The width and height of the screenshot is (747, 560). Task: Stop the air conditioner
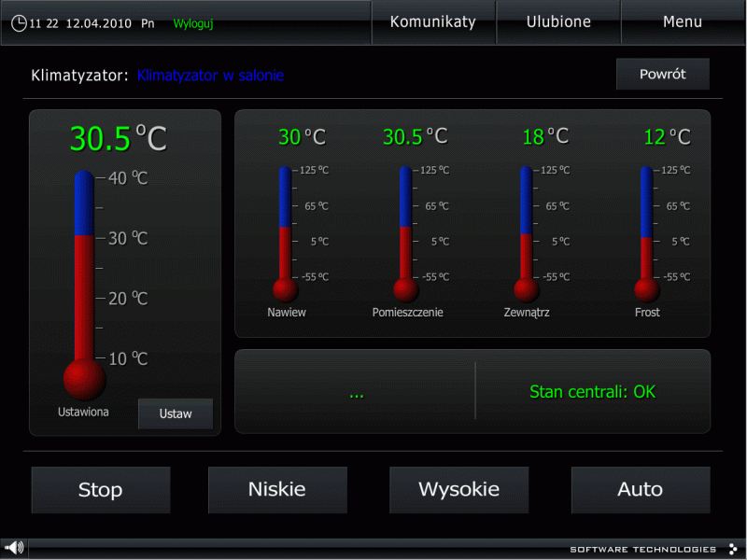(x=101, y=490)
